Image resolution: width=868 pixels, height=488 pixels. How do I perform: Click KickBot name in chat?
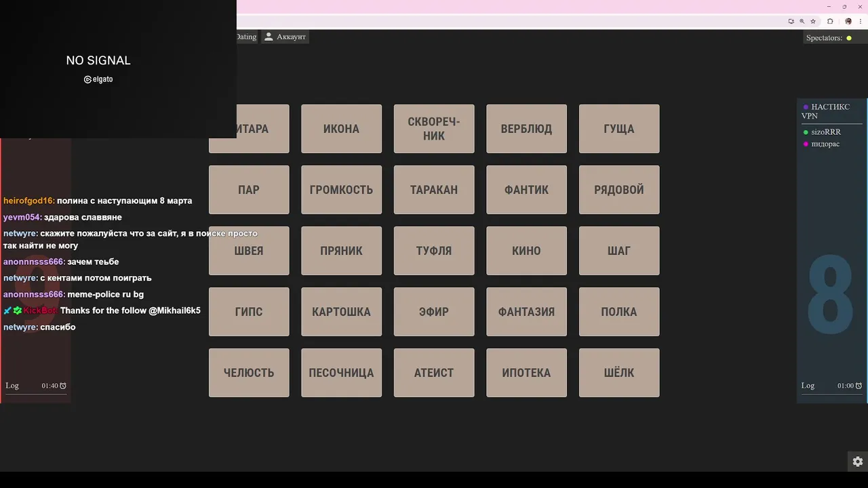pos(41,310)
